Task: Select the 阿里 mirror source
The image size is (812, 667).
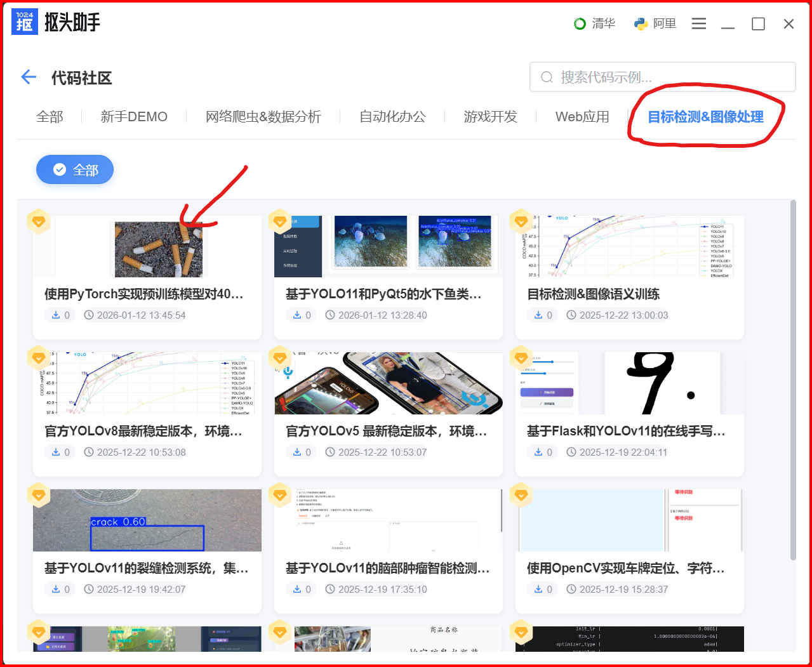Action: coord(655,23)
